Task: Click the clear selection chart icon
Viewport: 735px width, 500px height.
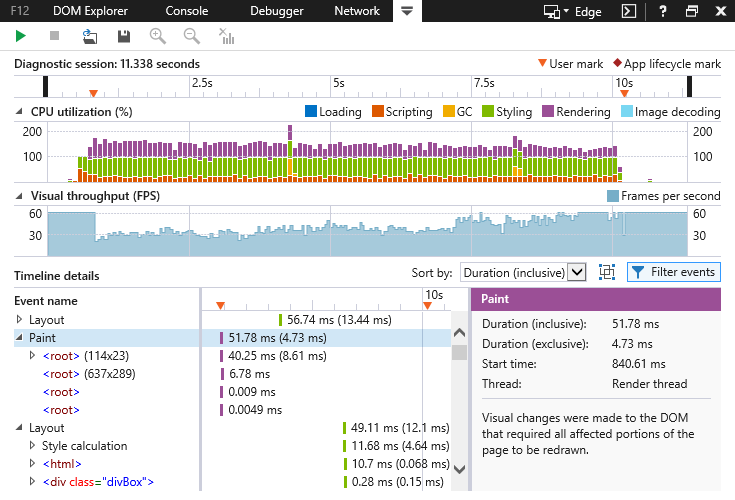Action: point(226,37)
